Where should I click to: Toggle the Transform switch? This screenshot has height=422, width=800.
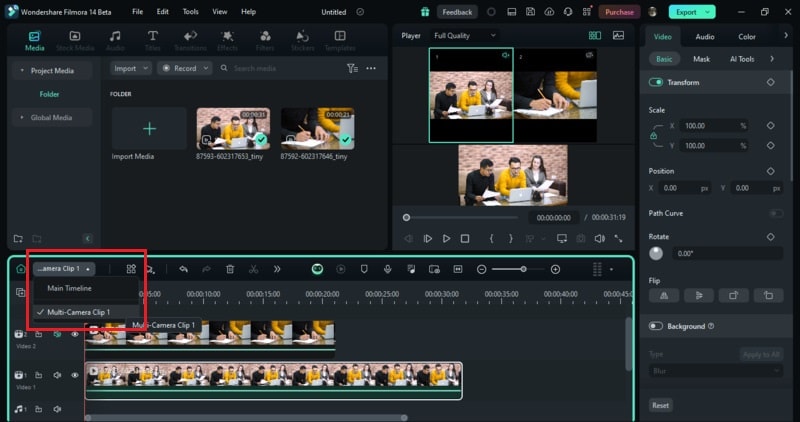[656, 83]
